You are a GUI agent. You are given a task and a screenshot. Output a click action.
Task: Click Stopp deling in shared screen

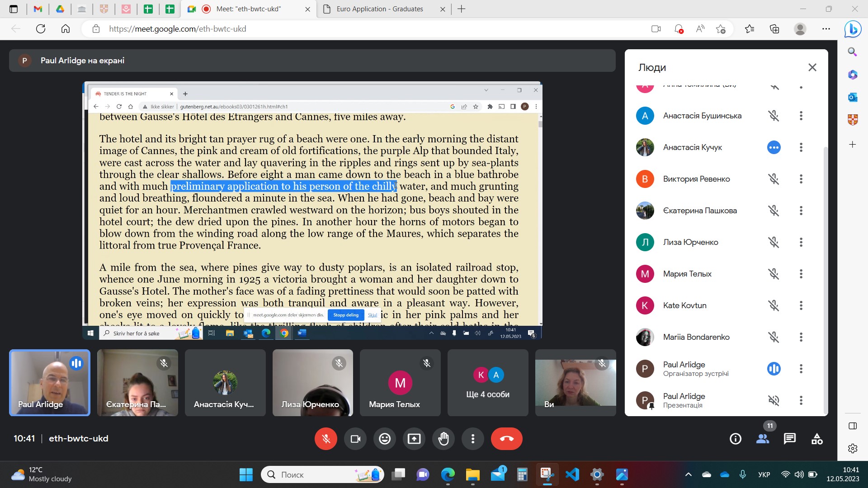pos(346,315)
